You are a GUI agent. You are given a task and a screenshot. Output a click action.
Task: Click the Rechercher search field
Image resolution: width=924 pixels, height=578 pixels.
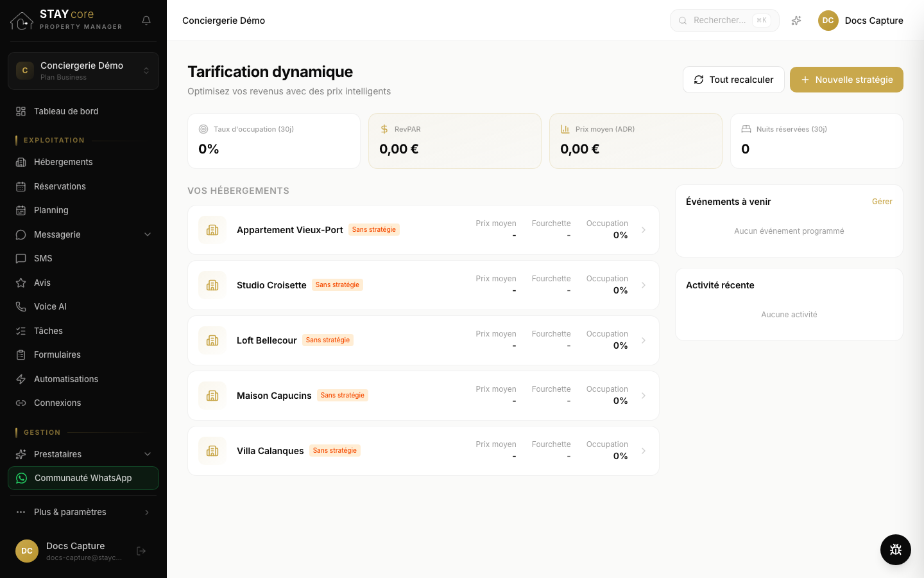[x=724, y=21]
